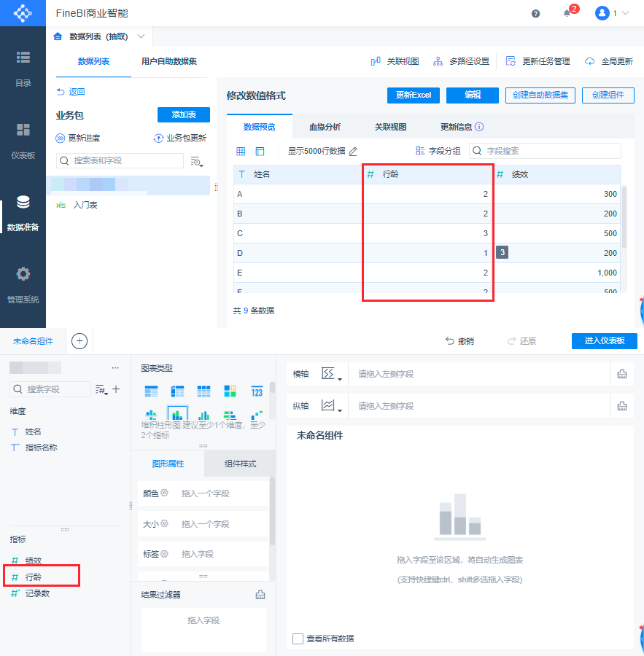Image resolution: width=644 pixels, height=656 pixels.
Task: Click the 创建组件 button
Action: pyautogui.click(x=608, y=95)
